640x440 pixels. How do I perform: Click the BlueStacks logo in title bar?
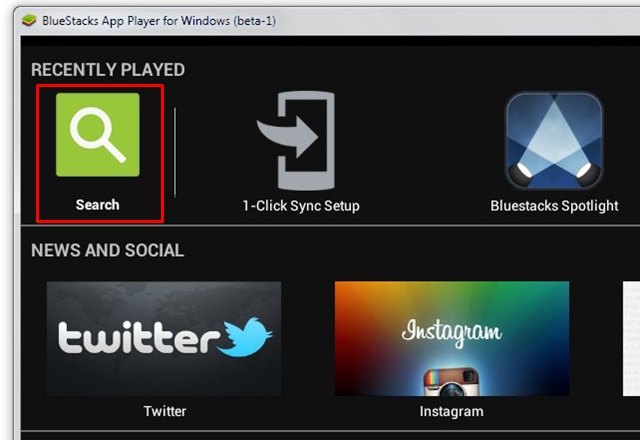tap(29, 20)
